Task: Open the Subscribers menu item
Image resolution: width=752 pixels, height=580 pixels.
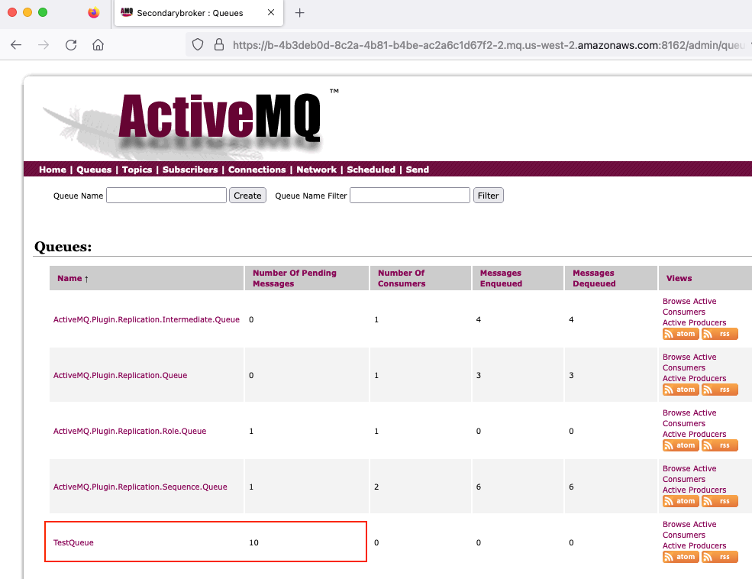Action: (x=190, y=169)
